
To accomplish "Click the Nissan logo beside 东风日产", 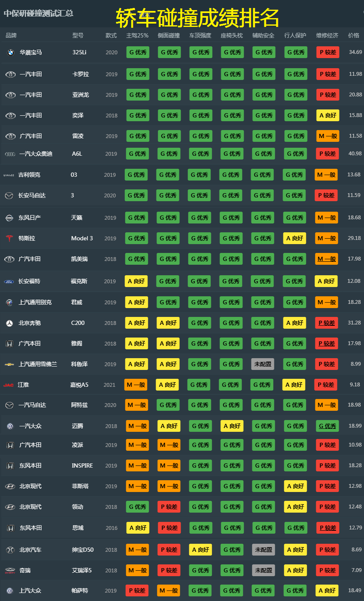I will 9,218.
